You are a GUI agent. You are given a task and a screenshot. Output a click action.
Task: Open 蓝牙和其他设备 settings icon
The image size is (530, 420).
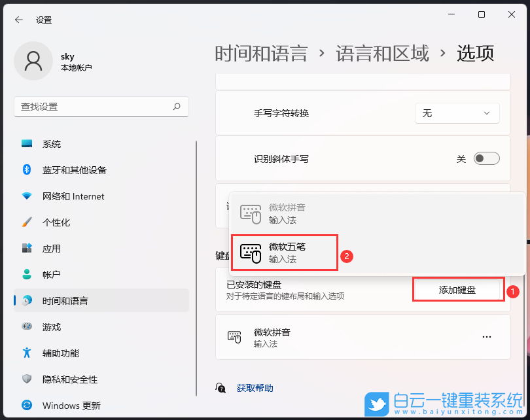(26, 170)
